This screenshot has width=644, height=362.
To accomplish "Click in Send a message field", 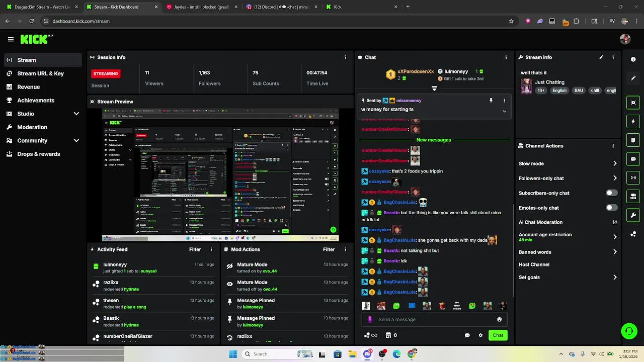I will [x=435, y=319].
